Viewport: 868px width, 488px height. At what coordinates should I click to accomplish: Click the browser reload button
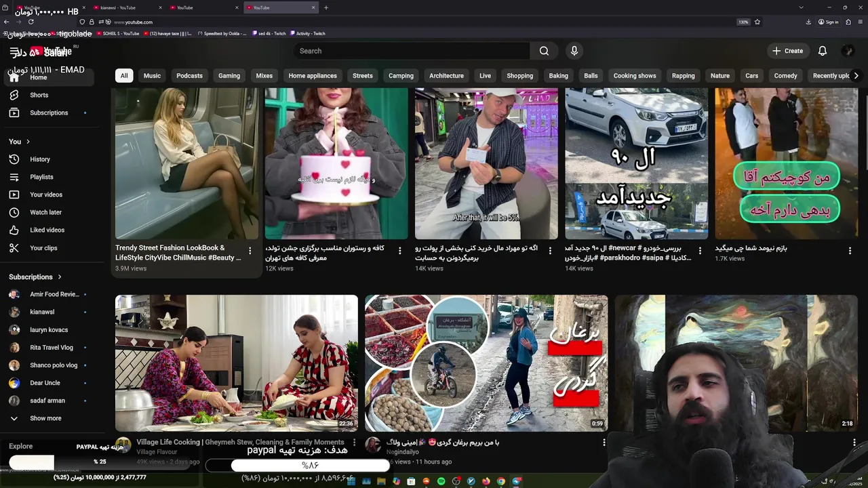[x=31, y=22]
